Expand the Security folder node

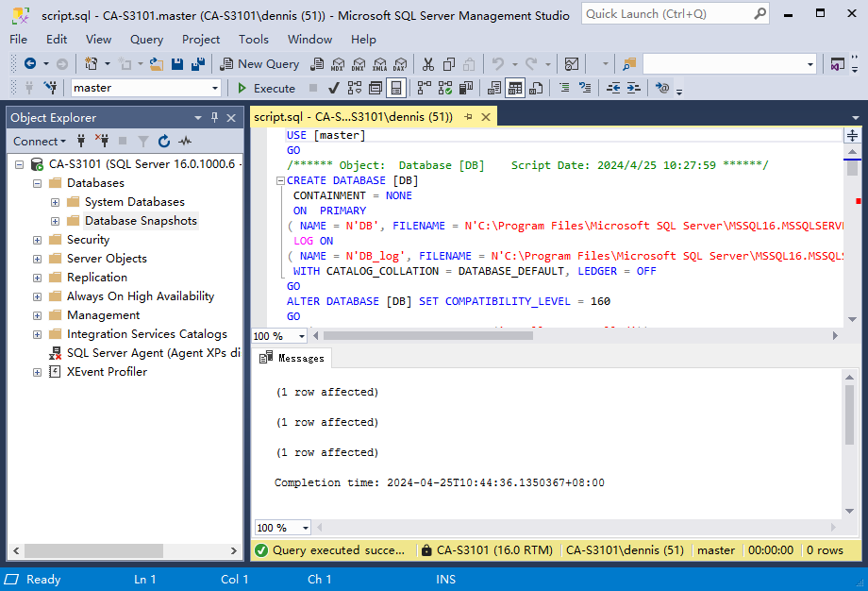(x=37, y=240)
